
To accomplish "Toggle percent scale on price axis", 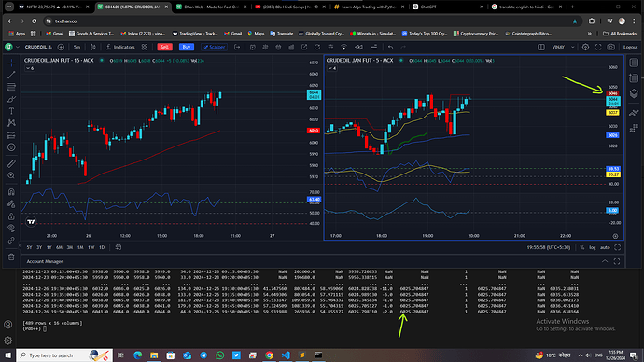I will tap(582, 247).
